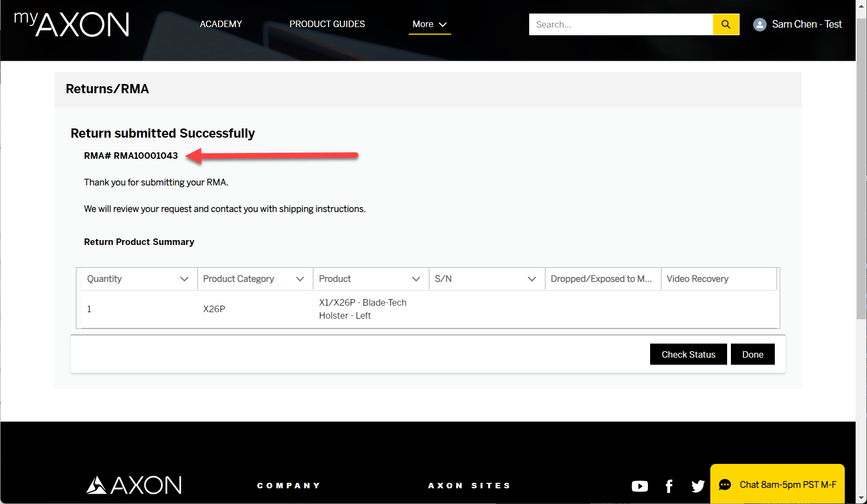Click the AXON footer logo

tap(134, 485)
